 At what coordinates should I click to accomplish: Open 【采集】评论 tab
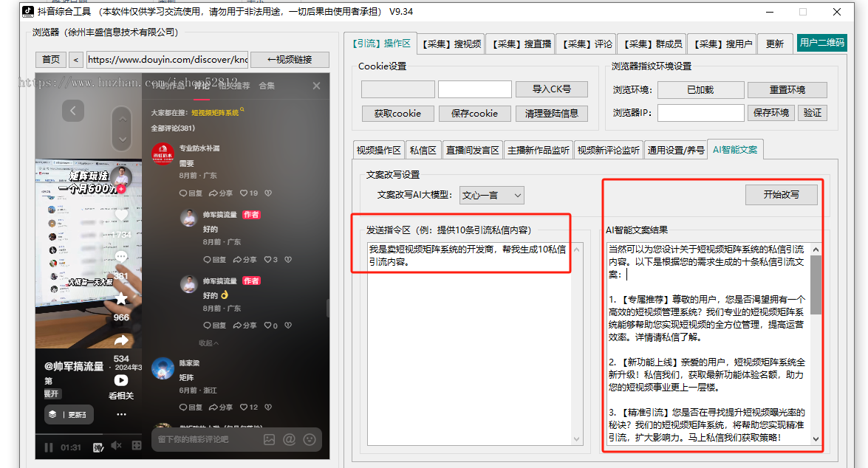pyautogui.click(x=587, y=44)
